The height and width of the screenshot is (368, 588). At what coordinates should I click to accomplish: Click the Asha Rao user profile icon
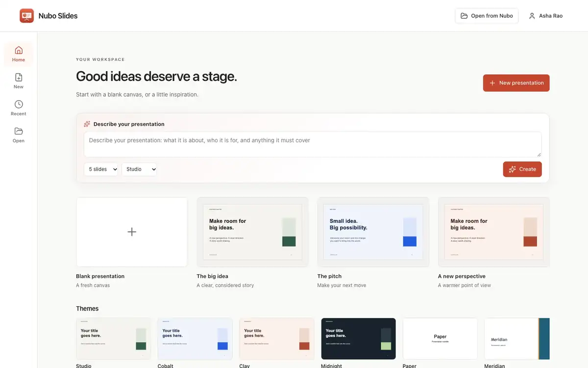(x=532, y=16)
